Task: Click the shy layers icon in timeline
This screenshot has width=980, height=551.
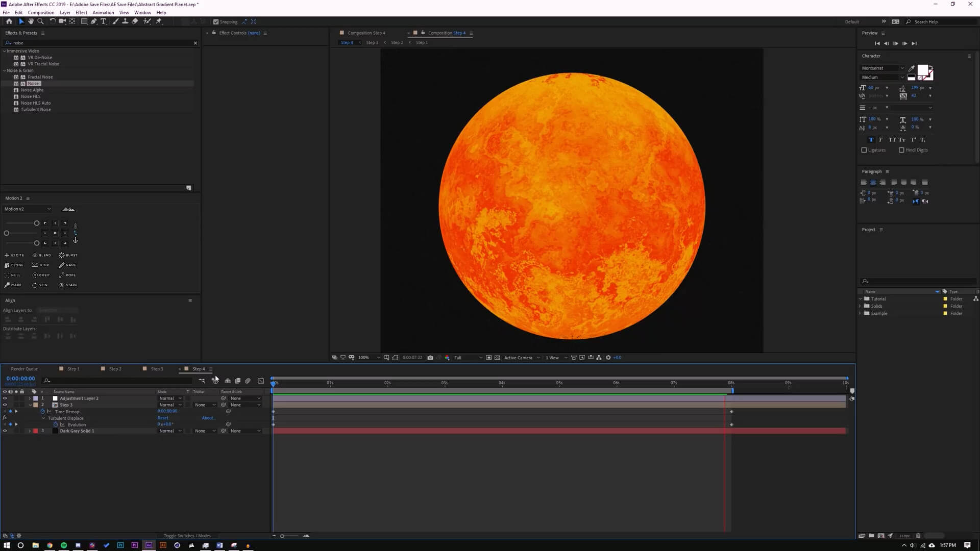Action: click(x=228, y=381)
